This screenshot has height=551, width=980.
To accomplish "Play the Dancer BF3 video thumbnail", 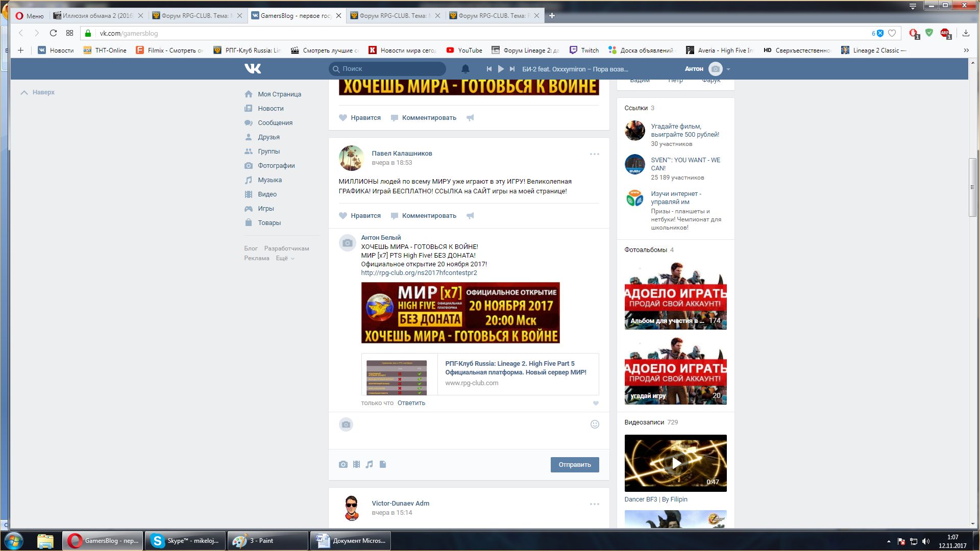I will 675,463.
